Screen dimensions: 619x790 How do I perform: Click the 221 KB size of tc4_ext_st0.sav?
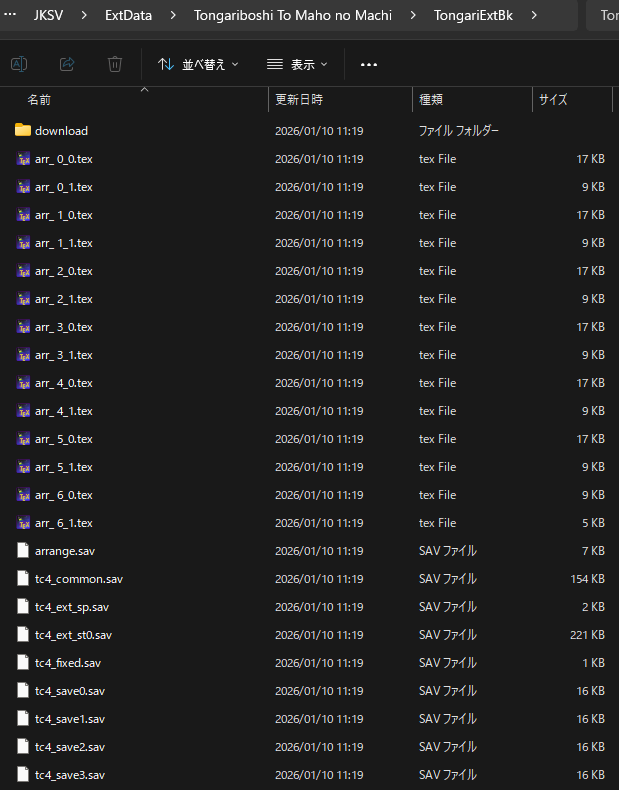tap(587, 635)
